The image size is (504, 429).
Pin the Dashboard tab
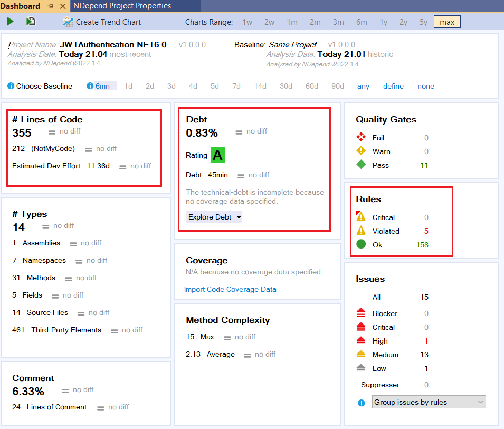tap(51, 6)
